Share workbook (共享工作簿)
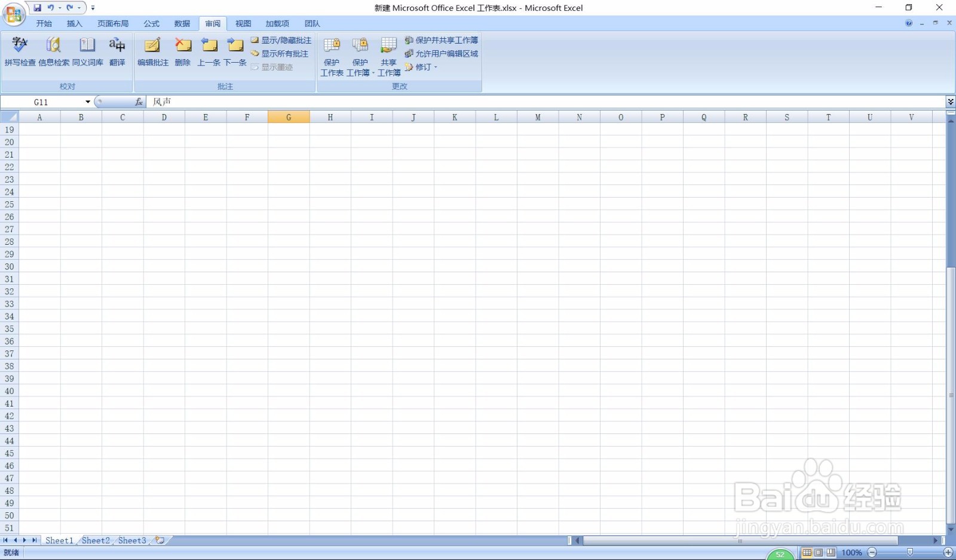 tap(389, 57)
